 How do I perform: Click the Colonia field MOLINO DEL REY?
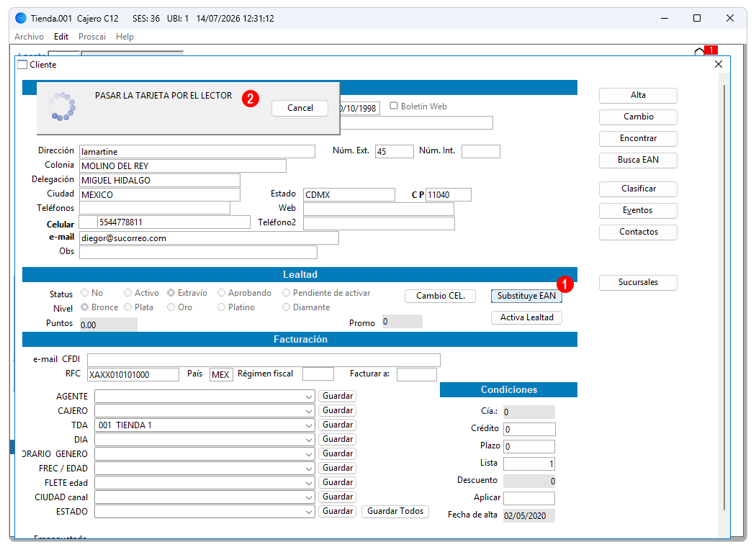183,166
